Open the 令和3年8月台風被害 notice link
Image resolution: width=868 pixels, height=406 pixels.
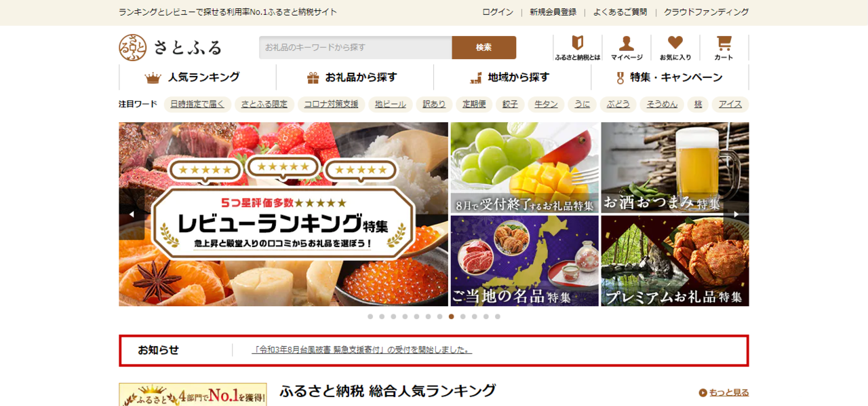pyautogui.click(x=362, y=350)
